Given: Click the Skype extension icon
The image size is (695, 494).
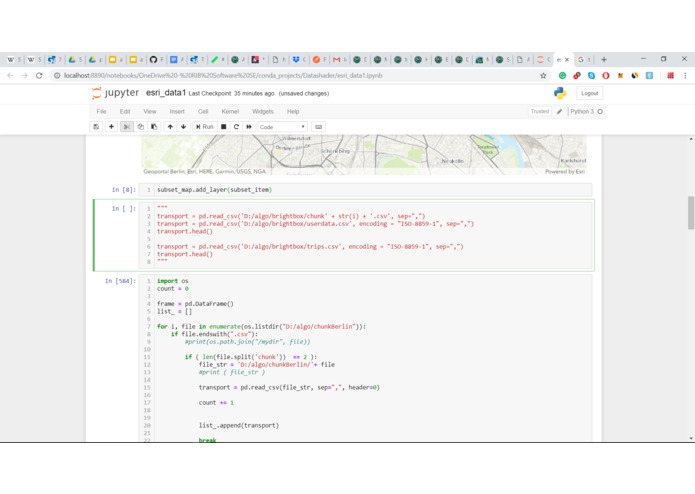Looking at the screenshot, I should click(x=591, y=76).
